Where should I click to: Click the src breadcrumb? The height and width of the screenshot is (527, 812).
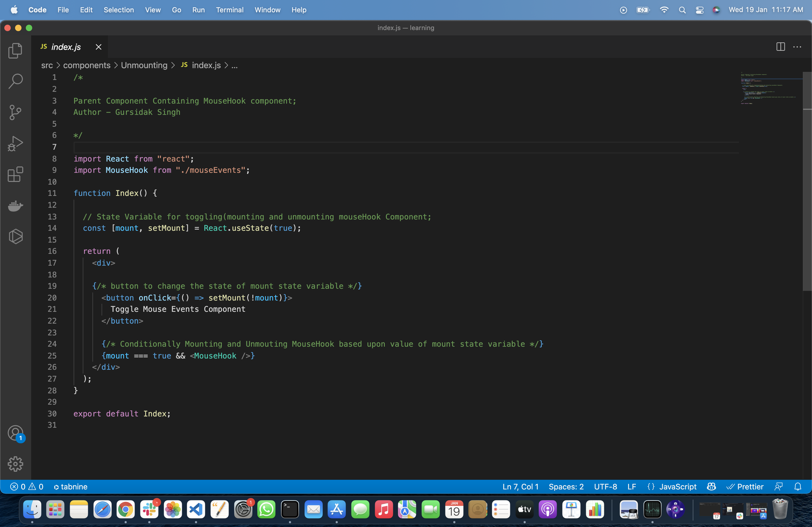pos(47,65)
